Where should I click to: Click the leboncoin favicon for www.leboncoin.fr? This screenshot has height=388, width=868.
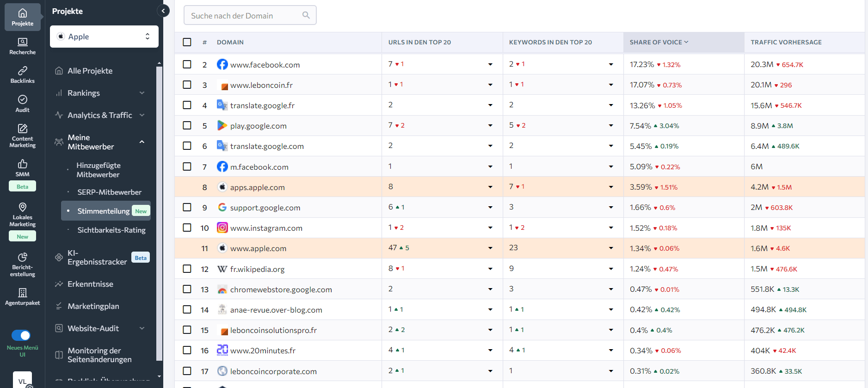coord(224,86)
